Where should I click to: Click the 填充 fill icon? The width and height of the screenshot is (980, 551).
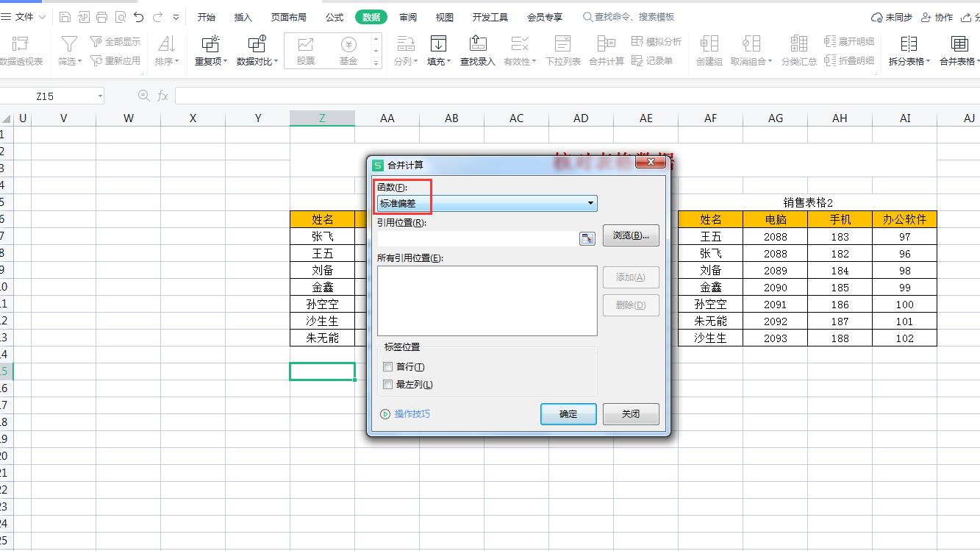[437, 44]
